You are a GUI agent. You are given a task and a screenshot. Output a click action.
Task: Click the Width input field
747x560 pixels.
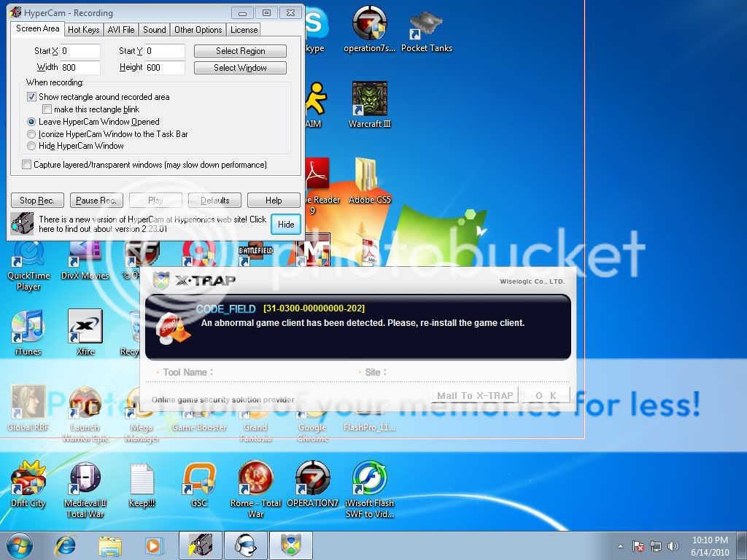point(80,68)
